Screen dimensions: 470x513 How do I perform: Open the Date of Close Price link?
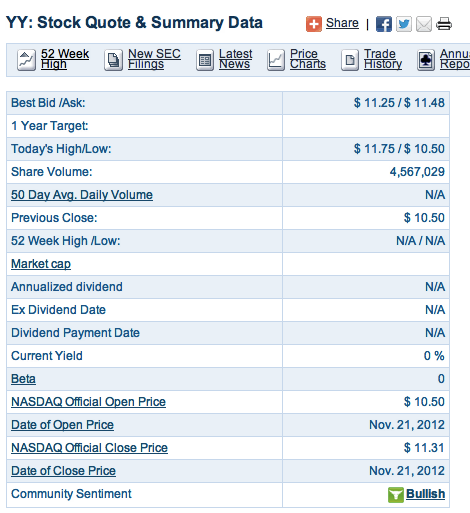coord(63,471)
